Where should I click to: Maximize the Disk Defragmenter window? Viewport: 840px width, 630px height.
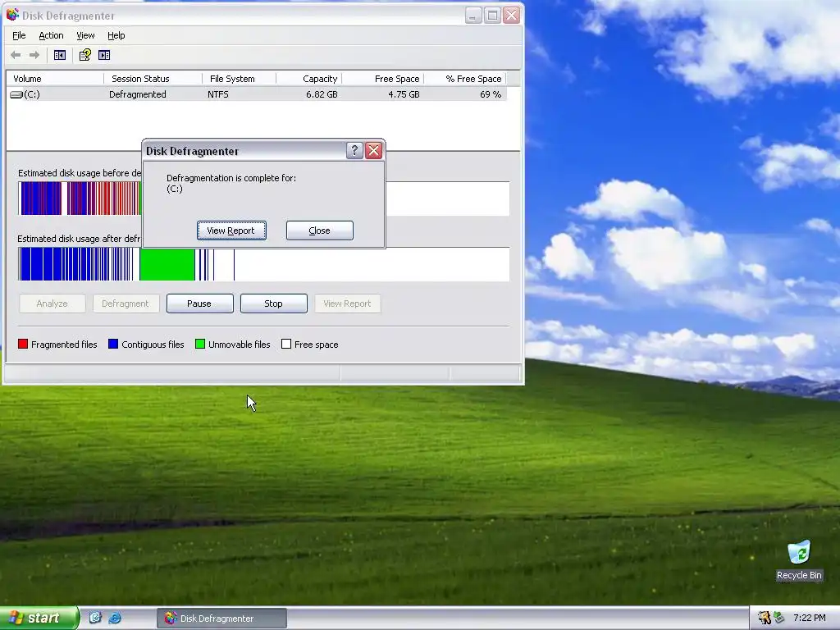click(x=492, y=15)
